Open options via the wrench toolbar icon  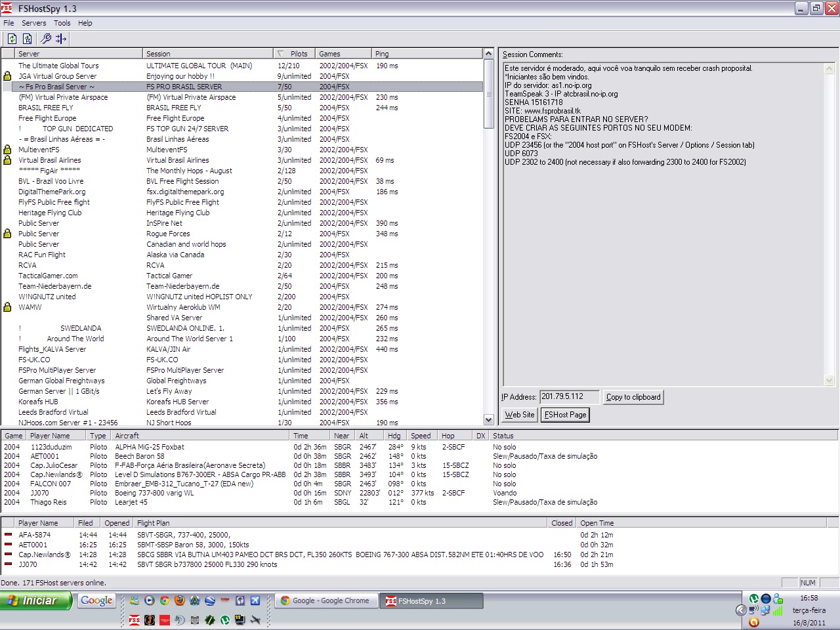point(46,39)
